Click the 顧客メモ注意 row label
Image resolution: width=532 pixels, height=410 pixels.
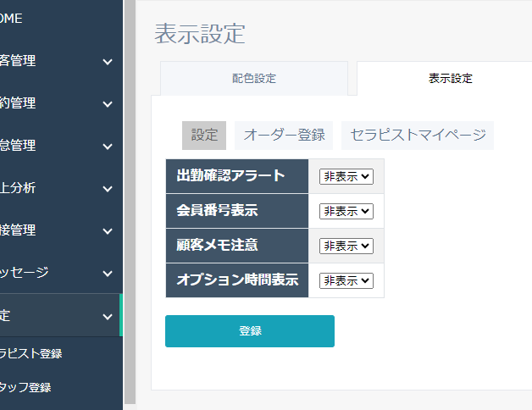point(217,245)
